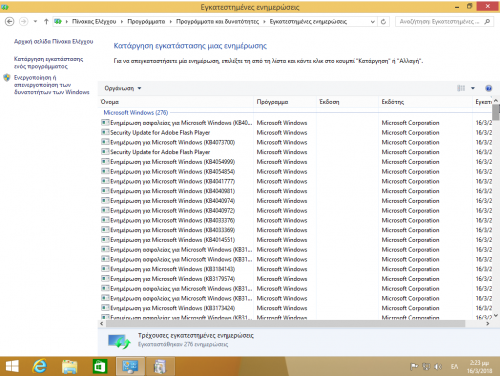Click the horizontal scrollbar left arrow
The width and height of the screenshot is (500, 376).
point(102,323)
